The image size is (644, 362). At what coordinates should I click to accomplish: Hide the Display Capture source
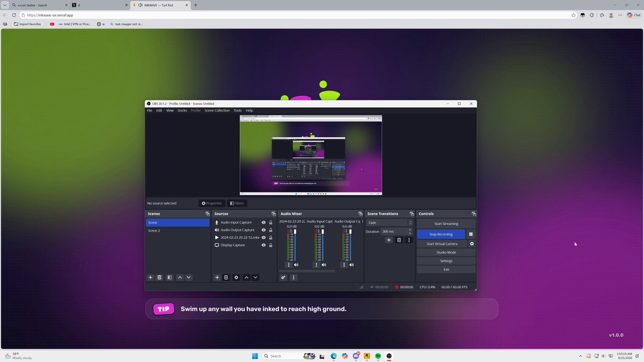264,245
